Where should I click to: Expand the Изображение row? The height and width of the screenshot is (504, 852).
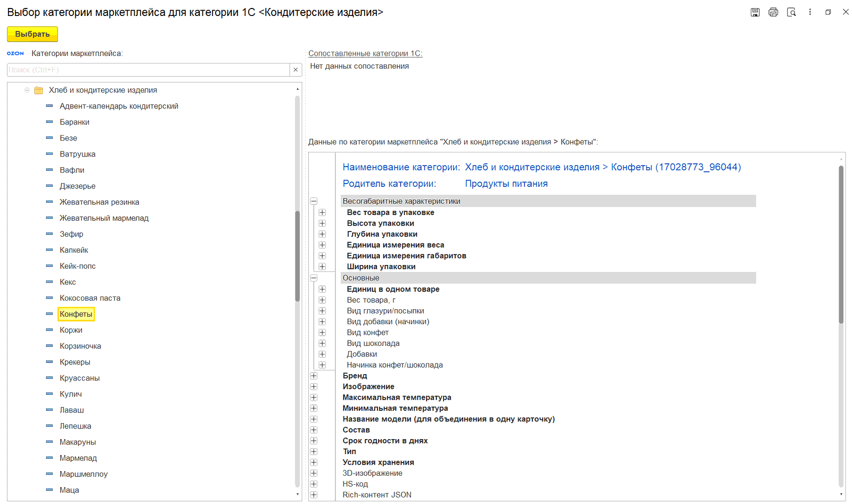(x=314, y=386)
